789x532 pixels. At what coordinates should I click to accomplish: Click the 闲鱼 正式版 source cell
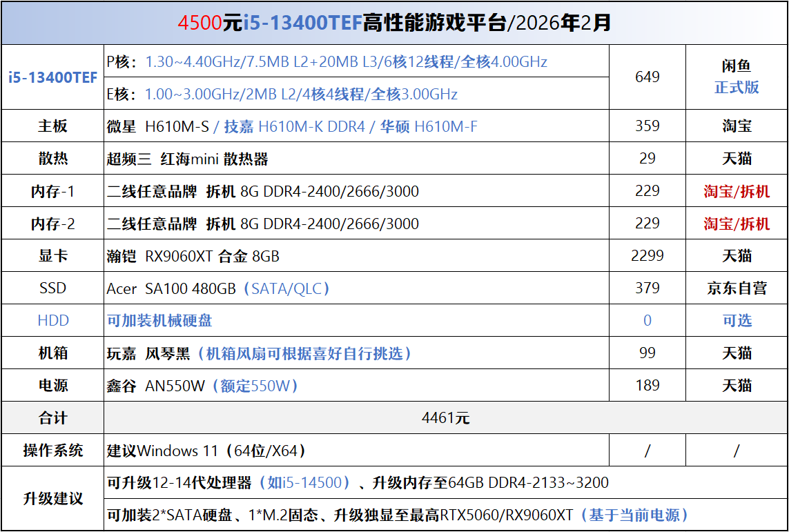737,77
